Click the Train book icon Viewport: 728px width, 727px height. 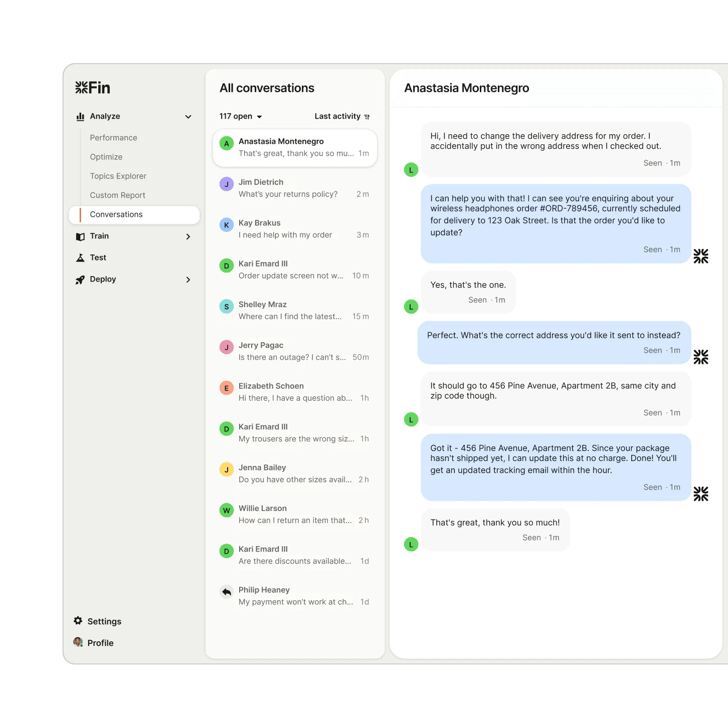click(x=80, y=236)
